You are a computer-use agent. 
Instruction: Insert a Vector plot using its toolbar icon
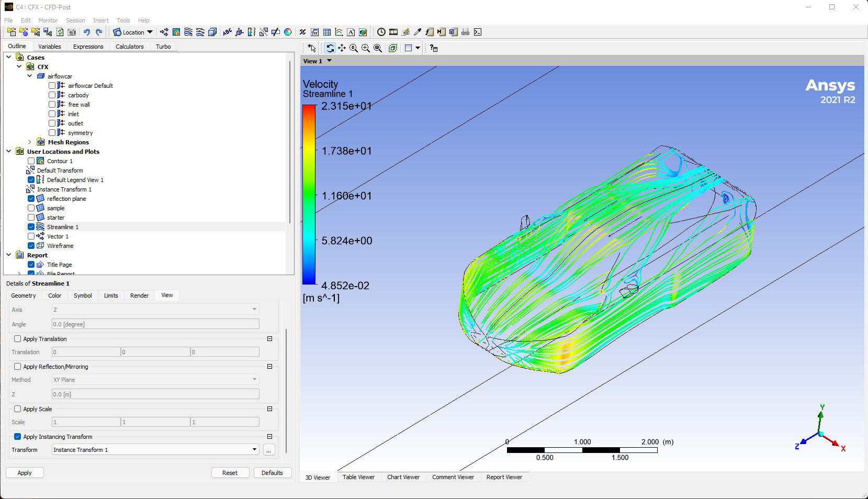tap(164, 32)
